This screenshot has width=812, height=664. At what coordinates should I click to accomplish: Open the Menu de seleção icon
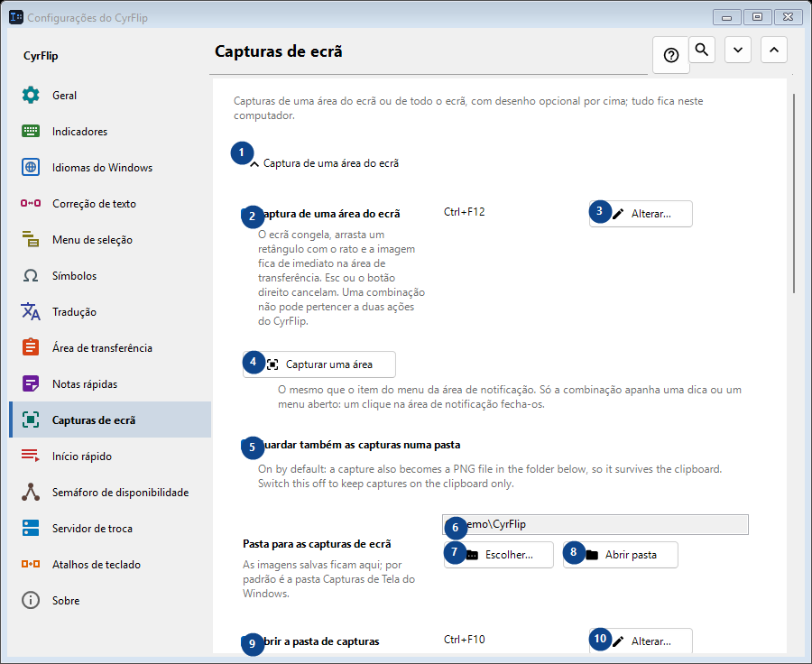[x=31, y=240]
